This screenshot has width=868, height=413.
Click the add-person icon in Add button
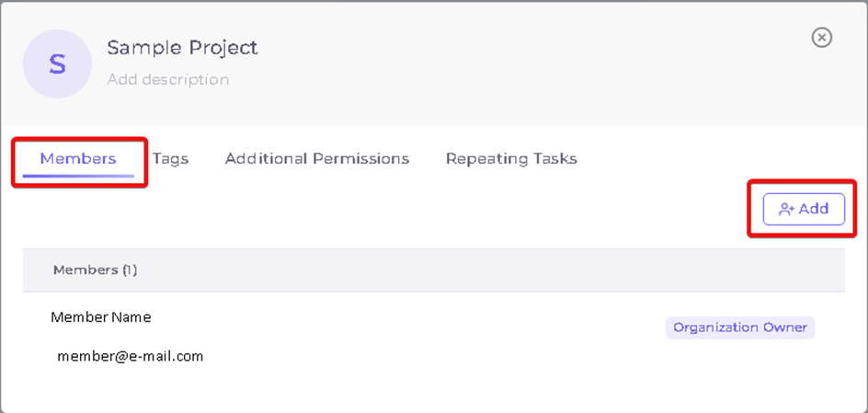point(787,210)
